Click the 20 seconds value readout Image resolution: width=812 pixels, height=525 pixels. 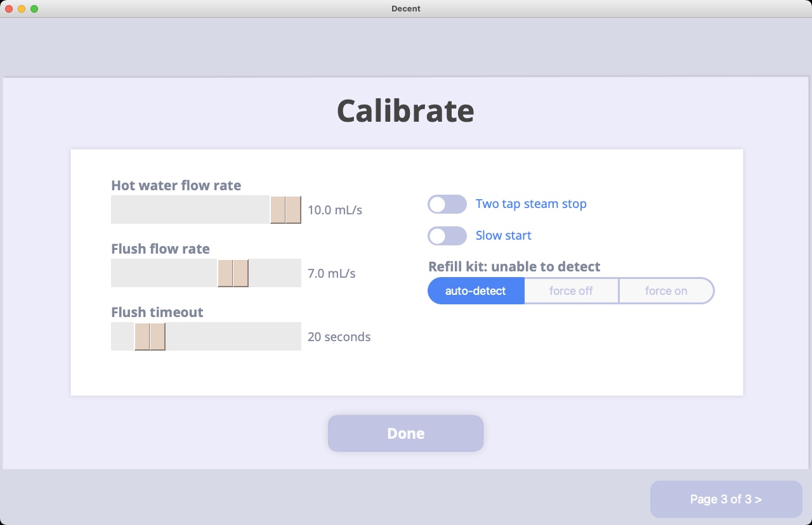[x=339, y=337]
